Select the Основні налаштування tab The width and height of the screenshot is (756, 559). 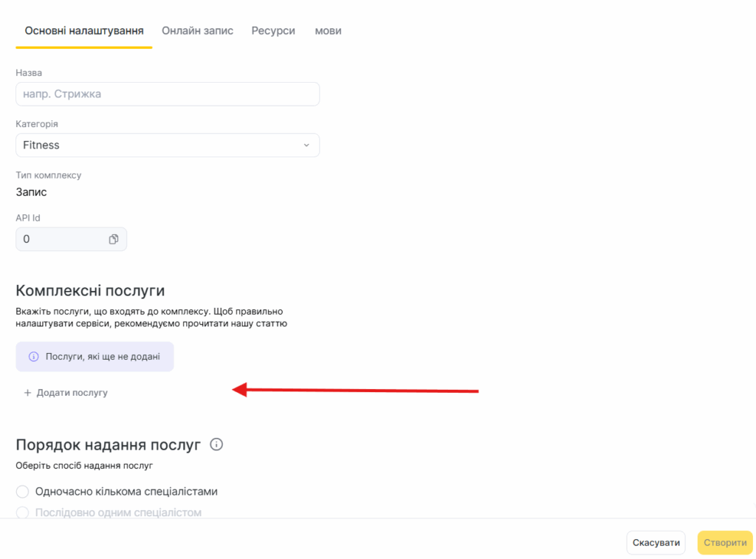(x=84, y=31)
